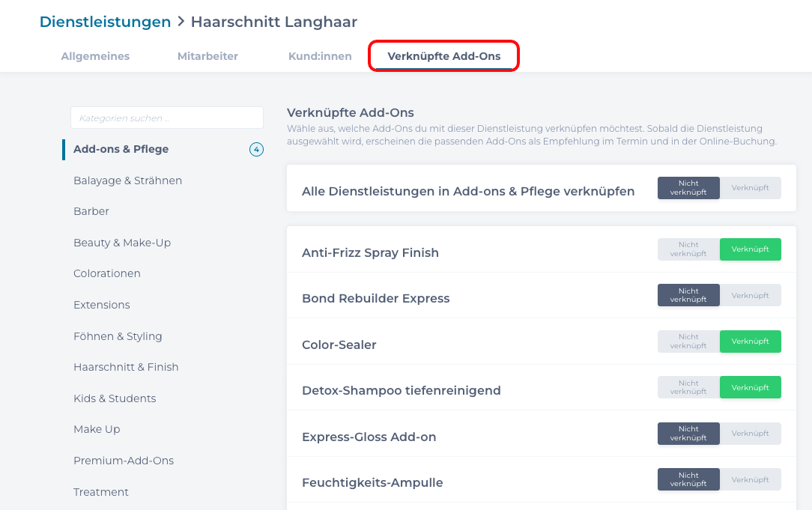The height and width of the screenshot is (510, 812).
Task: Open the Dienstleistungen breadcrumb link
Action: tap(105, 22)
